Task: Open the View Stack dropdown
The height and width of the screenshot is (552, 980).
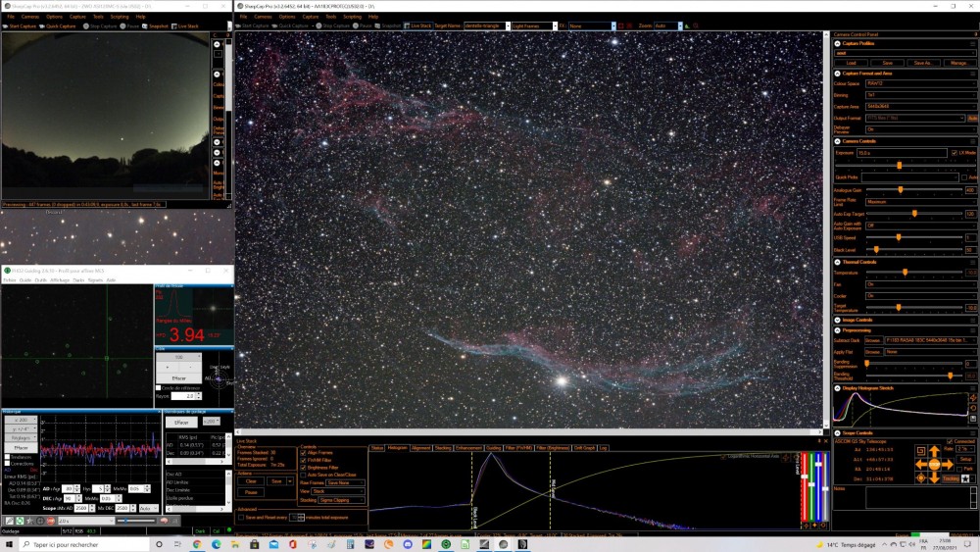Action: (338, 491)
